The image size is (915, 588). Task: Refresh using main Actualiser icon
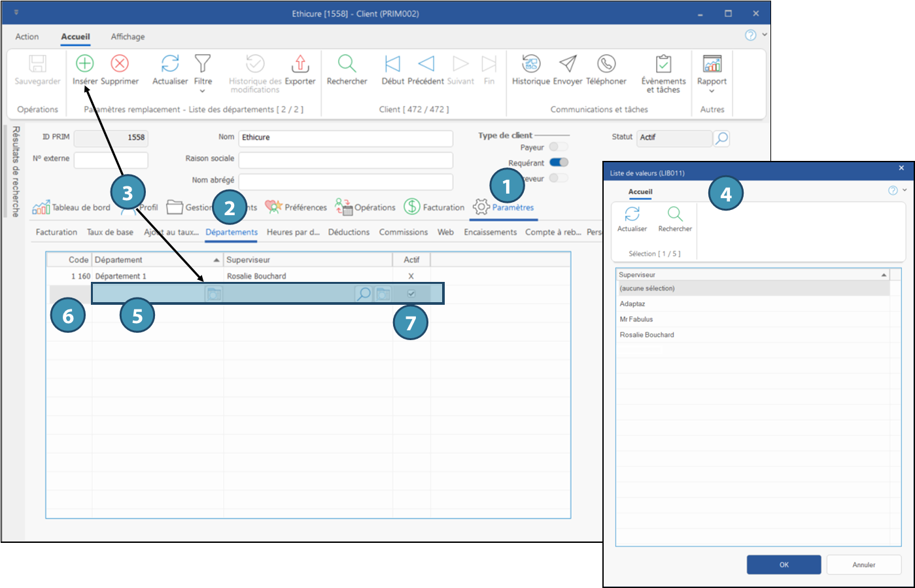click(170, 63)
